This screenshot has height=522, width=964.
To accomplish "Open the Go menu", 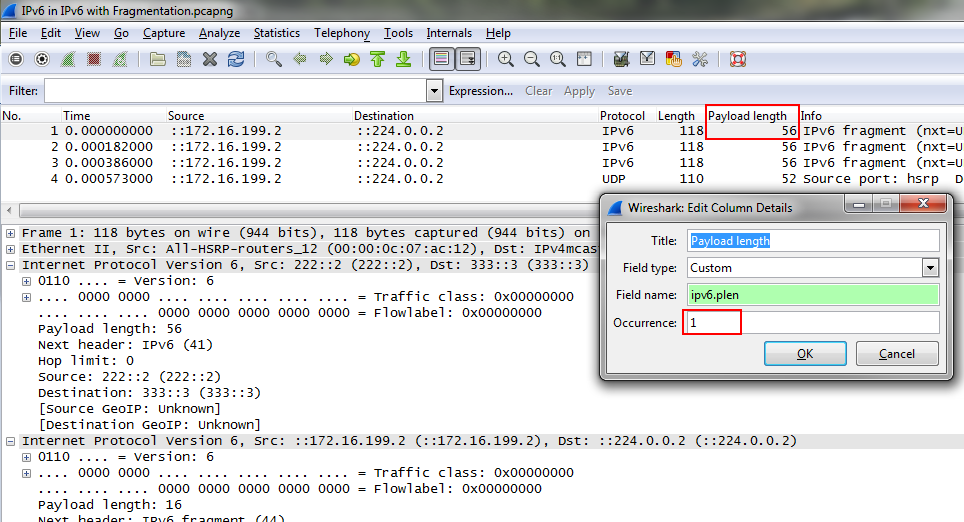I will tap(121, 33).
